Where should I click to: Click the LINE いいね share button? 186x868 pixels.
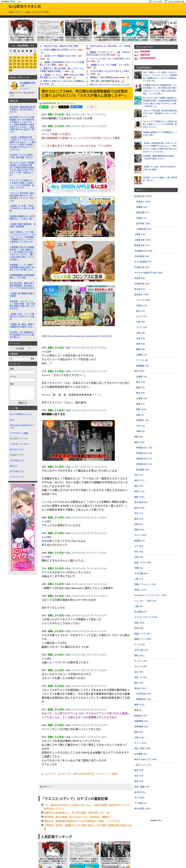pyautogui.click(x=44, y=107)
